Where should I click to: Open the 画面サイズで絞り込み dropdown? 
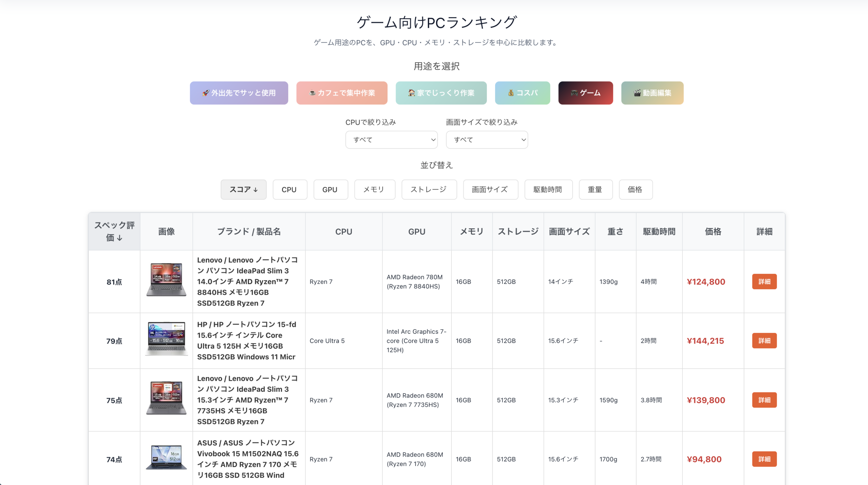point(487,139)
